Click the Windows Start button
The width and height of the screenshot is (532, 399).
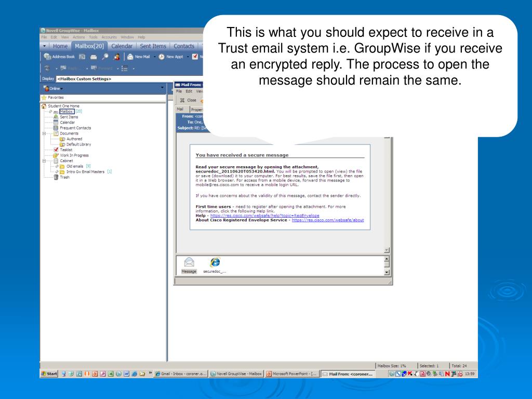(49, 374)
